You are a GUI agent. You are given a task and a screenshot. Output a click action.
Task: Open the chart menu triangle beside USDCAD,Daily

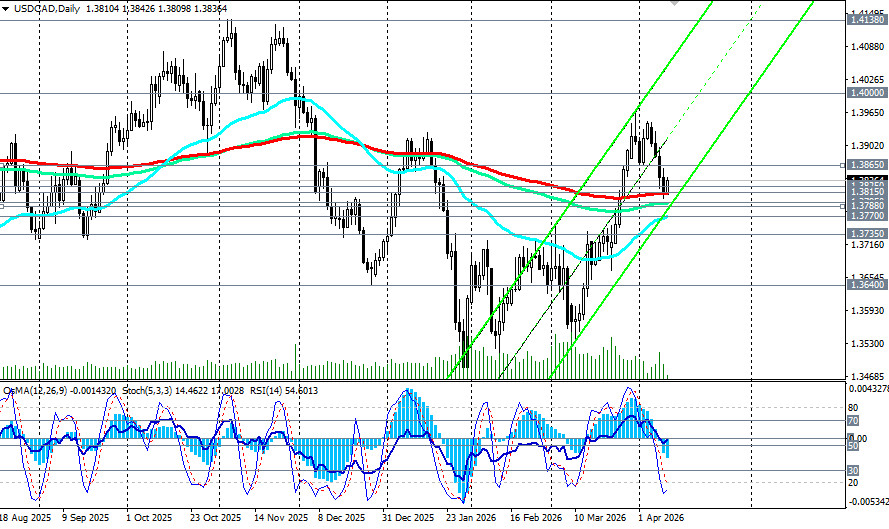[x=6, y=9]
